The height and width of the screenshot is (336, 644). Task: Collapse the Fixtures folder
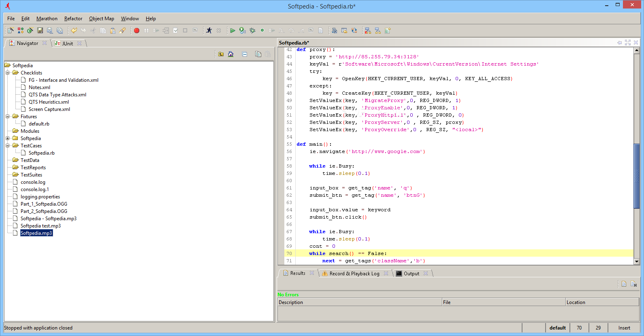(7, 117)
